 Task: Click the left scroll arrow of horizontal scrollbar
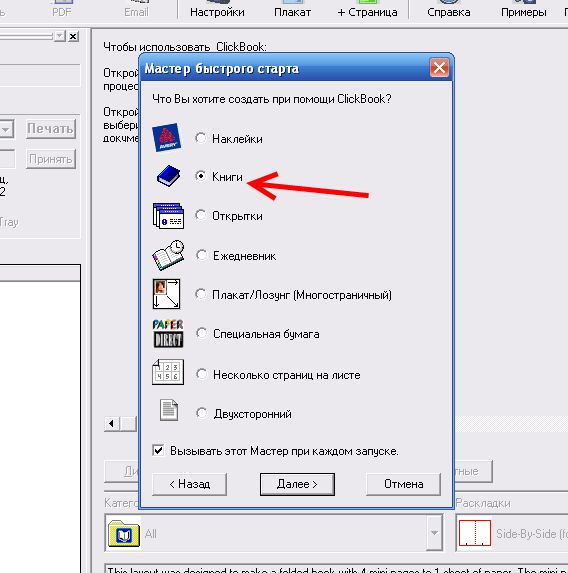[x=111, y=424]
